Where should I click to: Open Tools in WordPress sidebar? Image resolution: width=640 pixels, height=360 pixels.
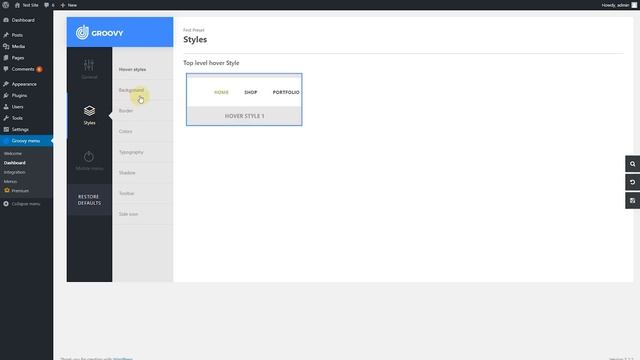[x=26, y=118]
